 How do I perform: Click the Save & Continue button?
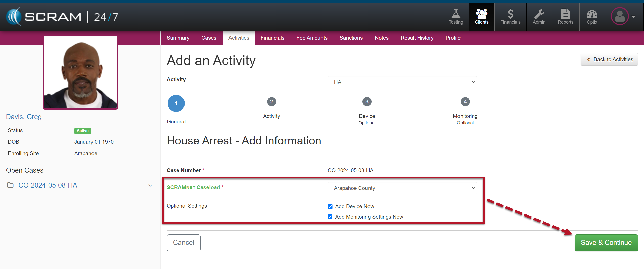606,243
